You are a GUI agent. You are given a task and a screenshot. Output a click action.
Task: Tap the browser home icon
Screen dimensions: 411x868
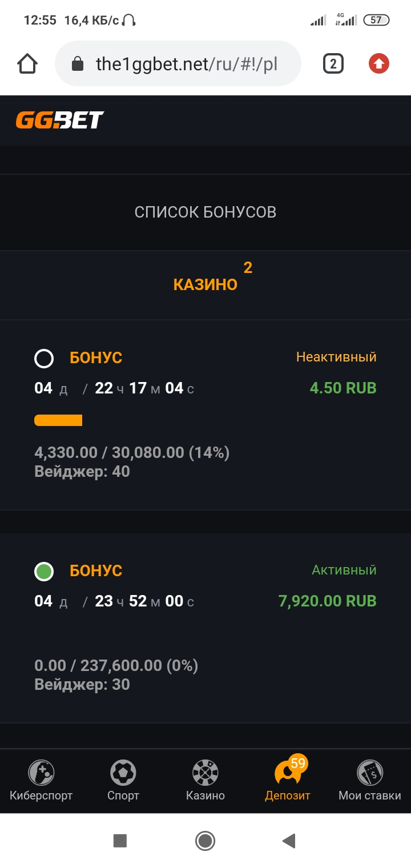pyautogui.click(x=27, y=63)
